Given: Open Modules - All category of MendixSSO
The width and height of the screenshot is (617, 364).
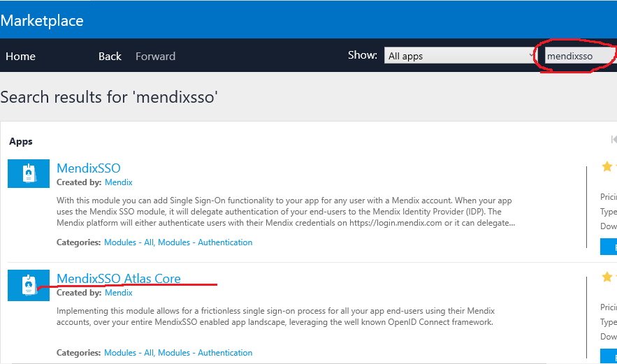Looking at the screenshot, I should point(129,242).
